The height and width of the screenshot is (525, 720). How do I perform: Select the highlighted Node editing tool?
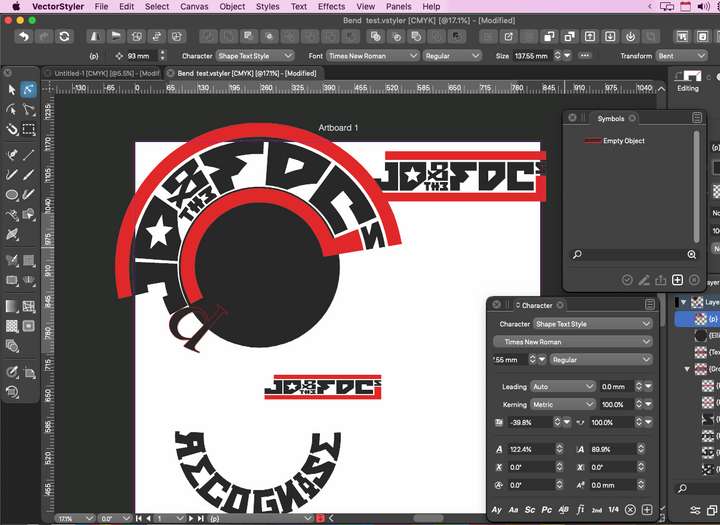click(28, 90)
